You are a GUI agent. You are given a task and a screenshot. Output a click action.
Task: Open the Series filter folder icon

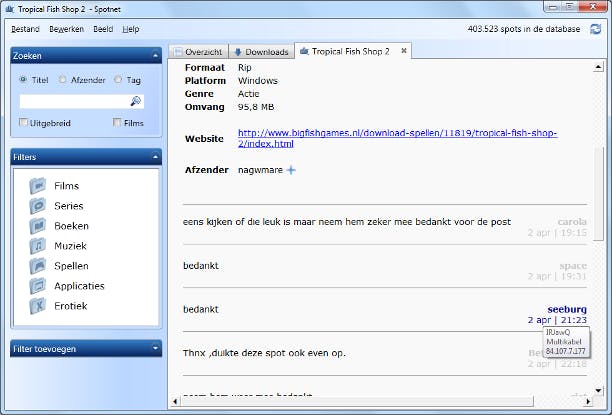coord(38,206)
